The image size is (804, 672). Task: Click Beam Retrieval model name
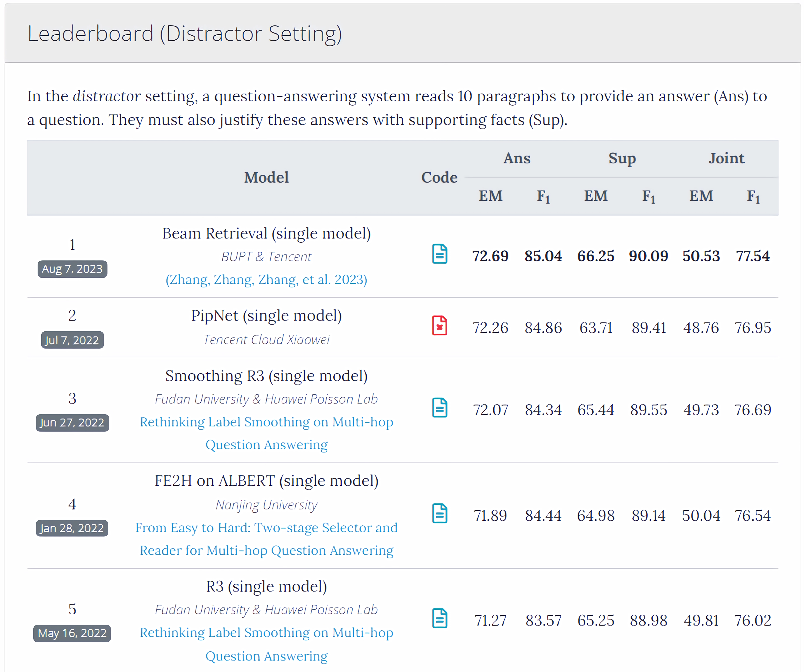click(x=266, y=233)
